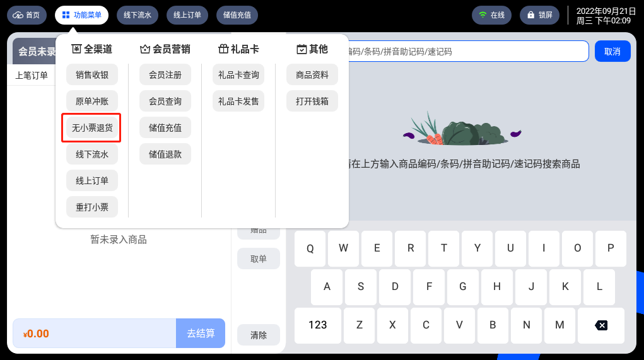Tap the I key on keyboard
Screen dimensions: 644x360
tap(544, 248)
